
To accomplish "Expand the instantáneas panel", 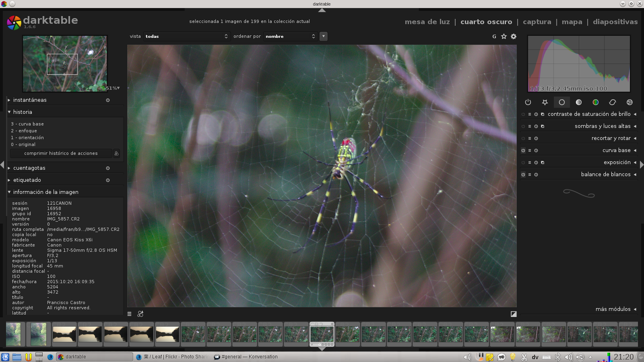I will tap(9, 100).
